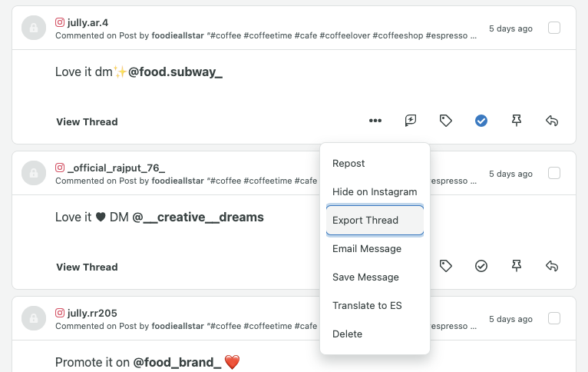Image resolution: width=588 pixels, height=372 pixels.
Task: Tag jully.ar.4's comment with the tag icon
Action: pos(445,121)
